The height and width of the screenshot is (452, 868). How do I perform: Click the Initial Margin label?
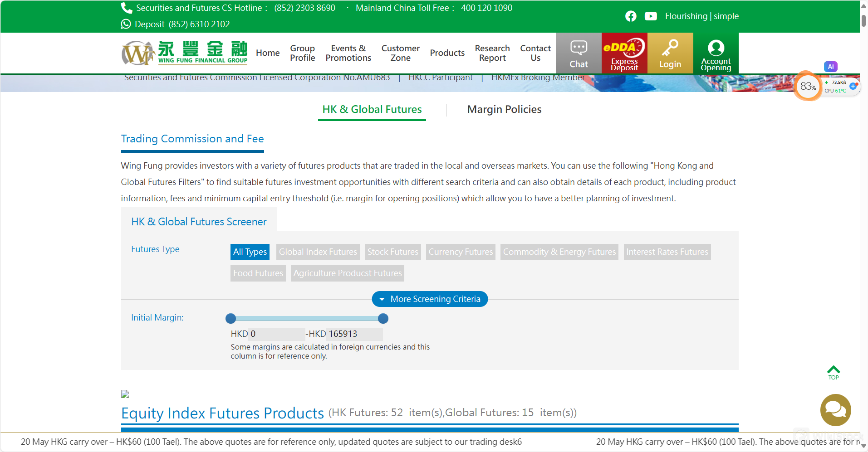coord(157,318)
